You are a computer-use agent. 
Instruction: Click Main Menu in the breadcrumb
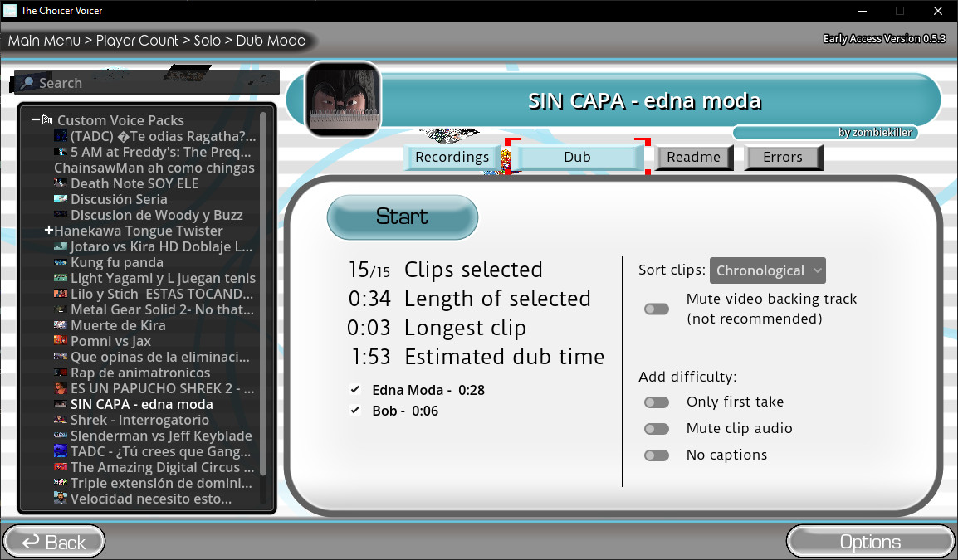[44, 41]
